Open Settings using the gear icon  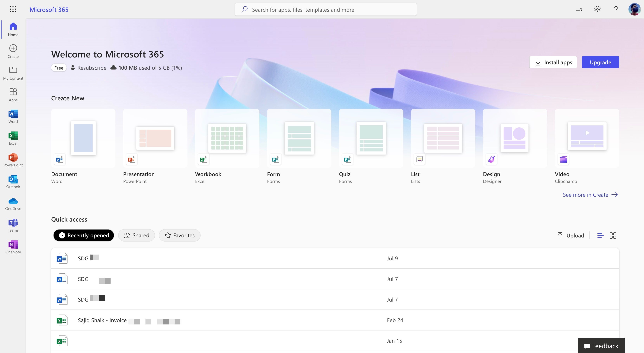pyautogui.click(x=597, y=9)
